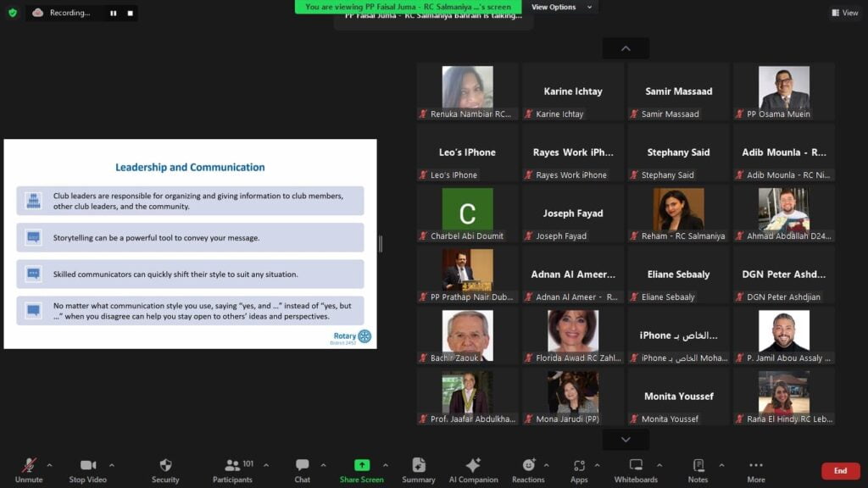The image size is (868, 488).
Task: Click the More options ellipsis
Action: point(756,471)
